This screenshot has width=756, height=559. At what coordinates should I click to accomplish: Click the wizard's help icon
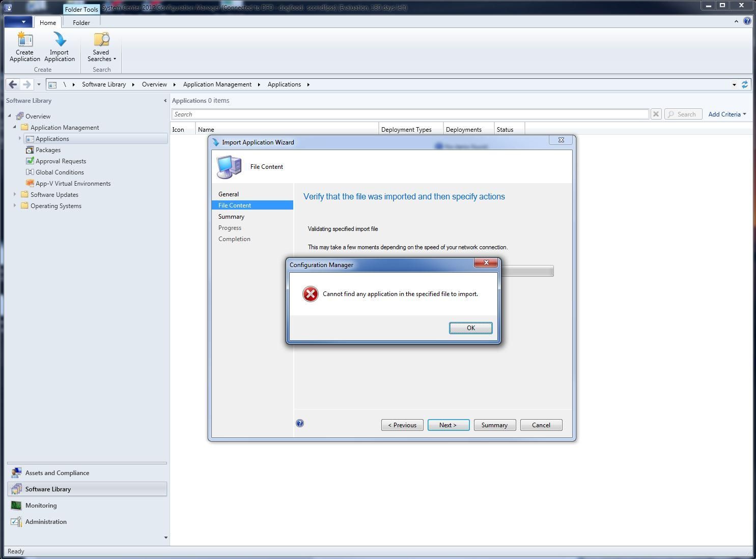(300, 423)
